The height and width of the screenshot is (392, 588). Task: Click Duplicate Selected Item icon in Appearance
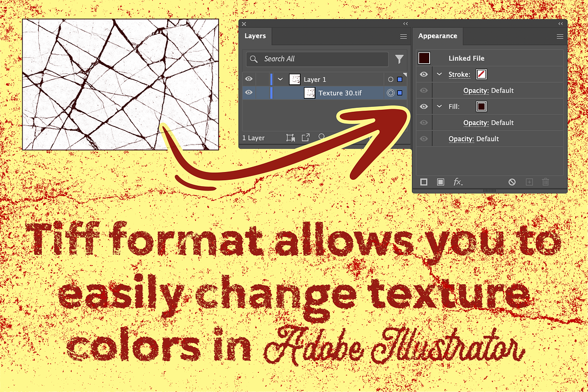coord(529,182)
